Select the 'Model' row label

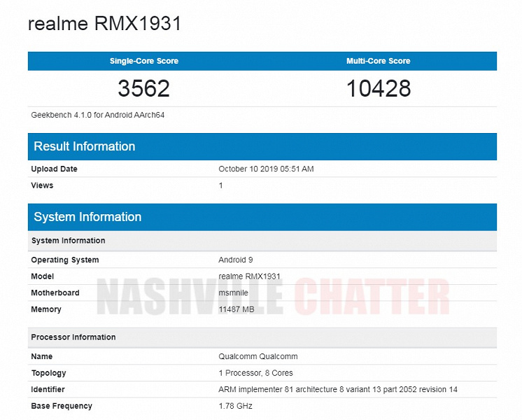[42, 276]
